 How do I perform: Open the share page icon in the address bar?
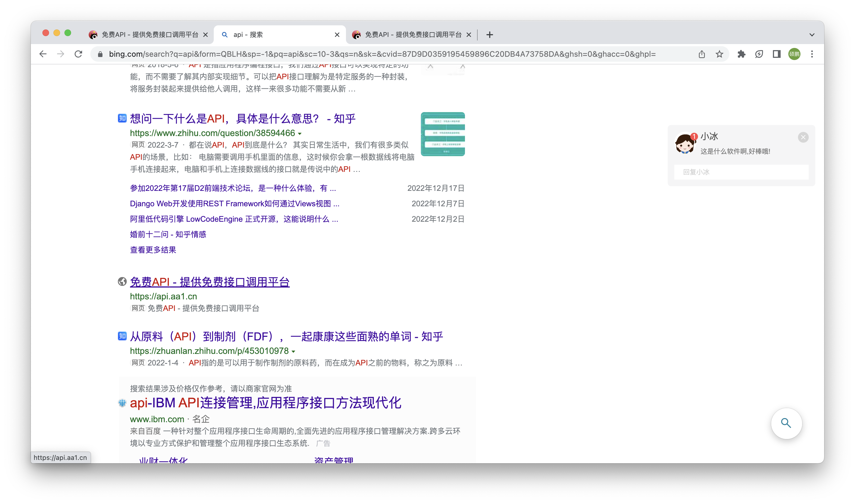coord(702,54)
